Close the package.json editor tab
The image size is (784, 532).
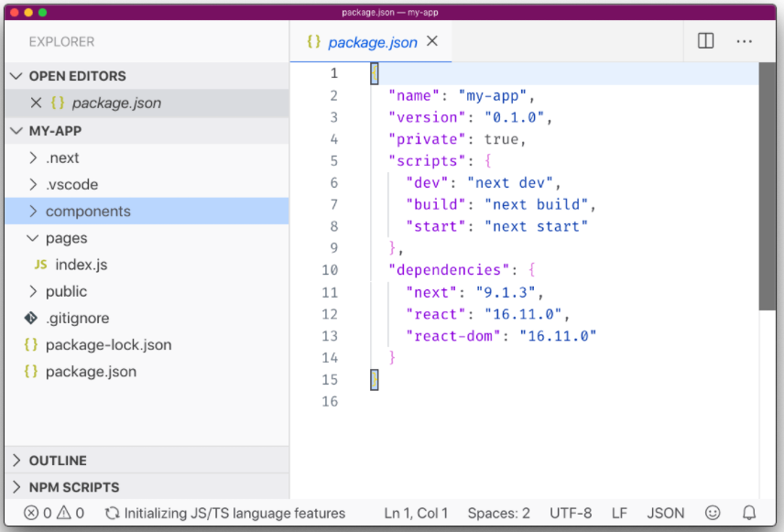pyautogui.click(x=432, y=41)
